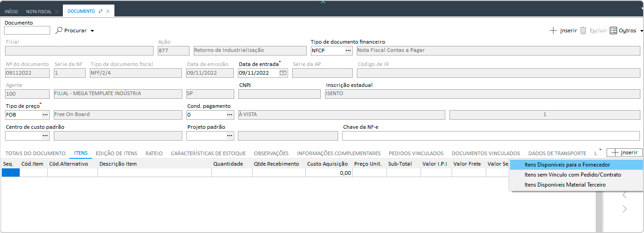Click the top toolbar Inserir button
Screen dimensions: 644x233
pos(563,30)
